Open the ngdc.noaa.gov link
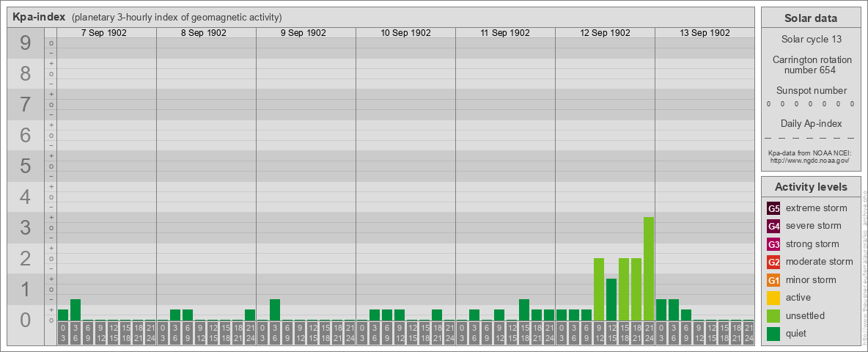The width and height of the screenshot is (868, 352). point(812,160)
